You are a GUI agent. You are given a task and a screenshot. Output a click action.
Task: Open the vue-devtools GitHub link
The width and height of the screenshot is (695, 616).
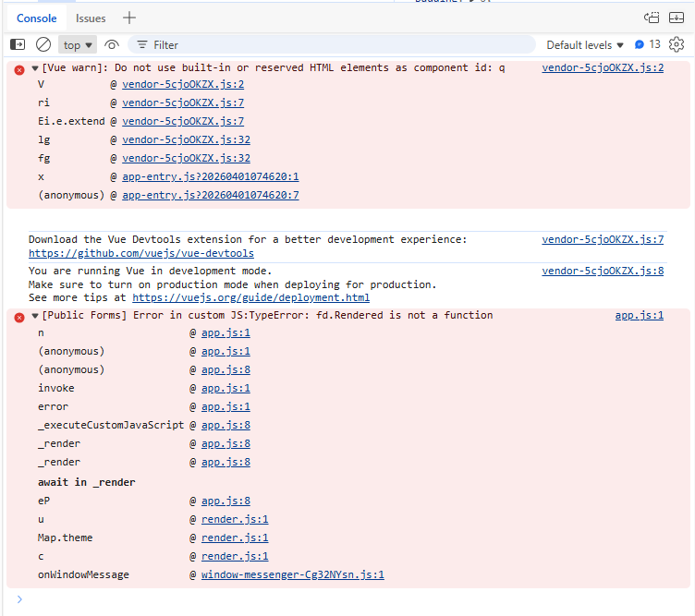pyautogui.click(x=141, y=253)
